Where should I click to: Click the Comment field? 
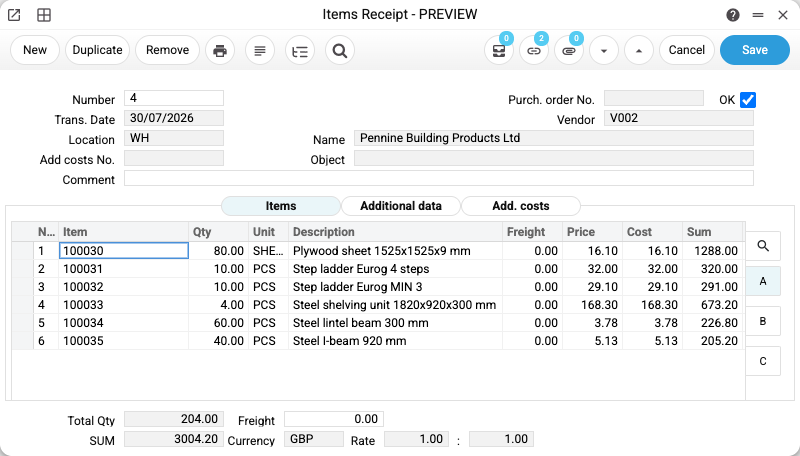click(x=439, y=178)
